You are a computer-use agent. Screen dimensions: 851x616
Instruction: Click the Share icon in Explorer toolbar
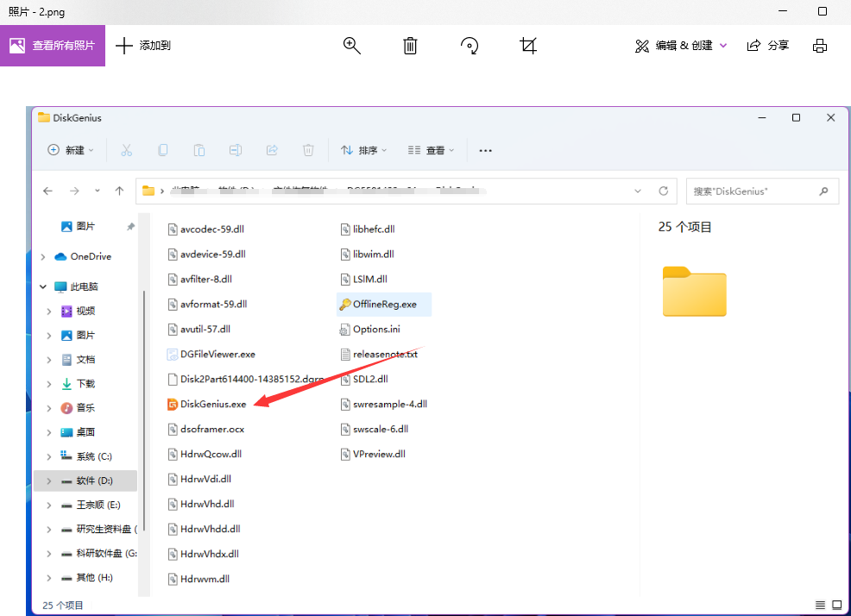(x=272, y=150)
